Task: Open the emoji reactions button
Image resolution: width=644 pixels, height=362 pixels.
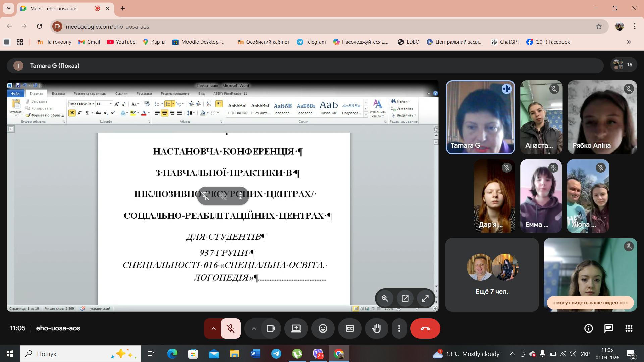Action: 323,328
